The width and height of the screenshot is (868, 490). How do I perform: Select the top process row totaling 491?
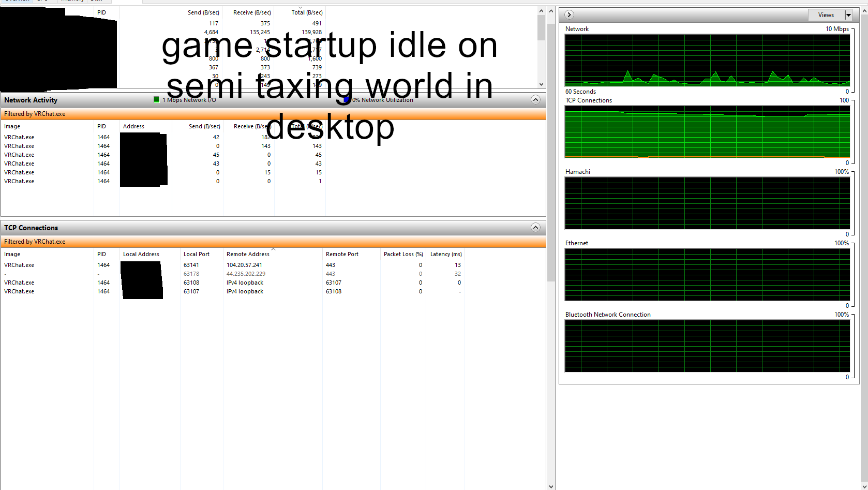tap(163, 23)
